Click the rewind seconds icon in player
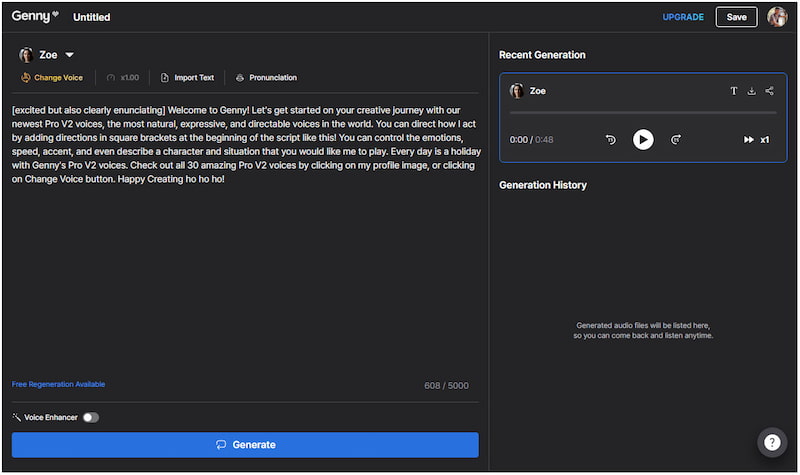Image resolution: width=800 pixels, height=475 pixels. pyautogui.click(x=610, y=140)
